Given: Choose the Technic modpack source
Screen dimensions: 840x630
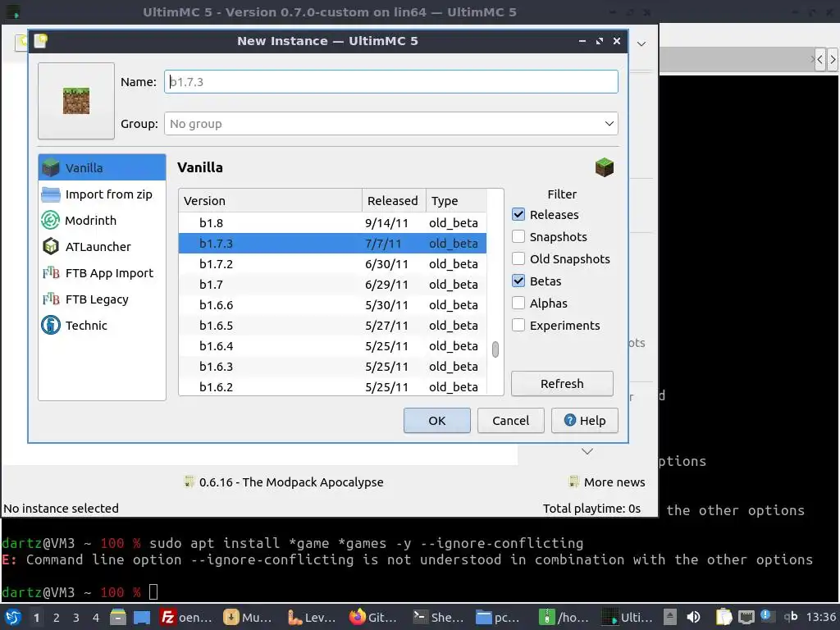Looking at the screenshot, I should coord(102,325).
